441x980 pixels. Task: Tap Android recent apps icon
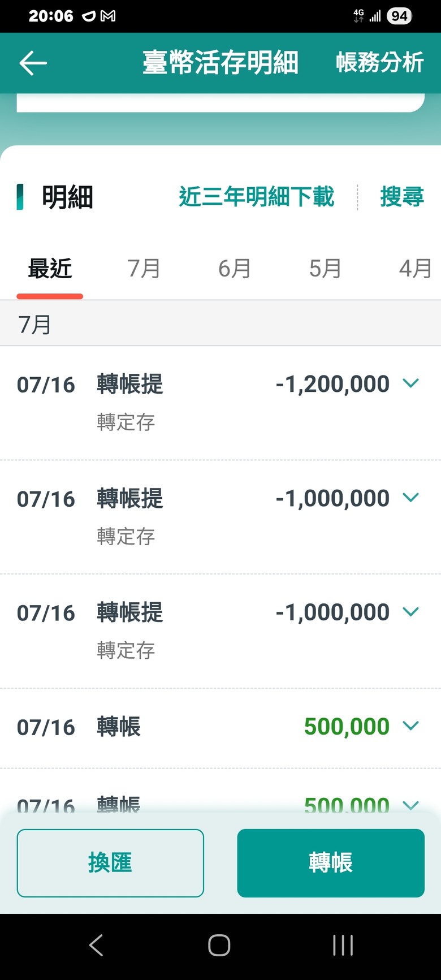tap(343, 945)
